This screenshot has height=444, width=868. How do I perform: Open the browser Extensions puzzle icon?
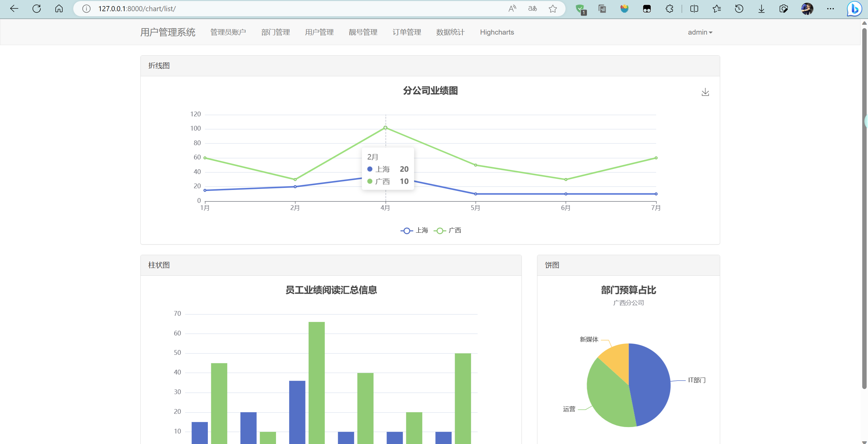click(669, 8)
